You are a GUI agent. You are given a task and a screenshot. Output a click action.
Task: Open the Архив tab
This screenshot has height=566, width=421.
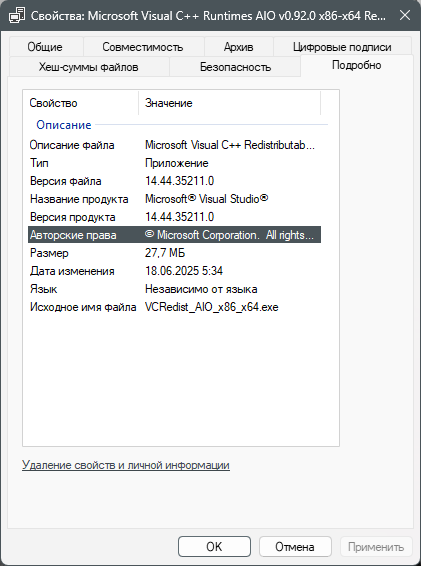(x=238, y=47)
